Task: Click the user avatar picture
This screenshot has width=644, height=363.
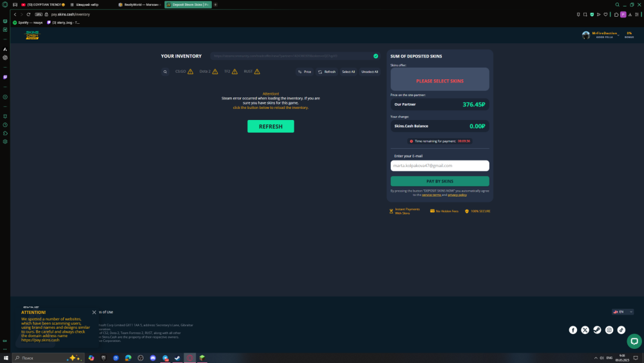Action: 585,35
